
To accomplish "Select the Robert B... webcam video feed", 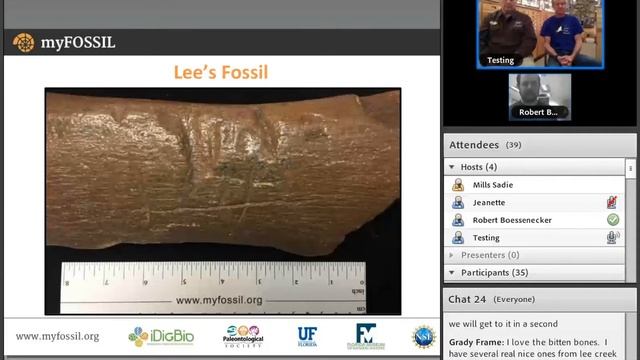I will coord(540,97).
